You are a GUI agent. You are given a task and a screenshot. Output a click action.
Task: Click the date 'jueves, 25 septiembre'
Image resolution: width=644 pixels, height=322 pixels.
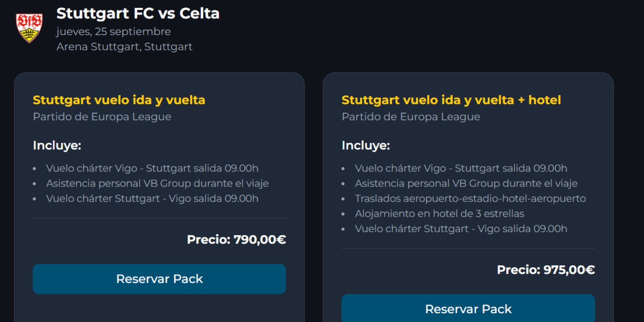pyautogui.click(x=113, y=32)
